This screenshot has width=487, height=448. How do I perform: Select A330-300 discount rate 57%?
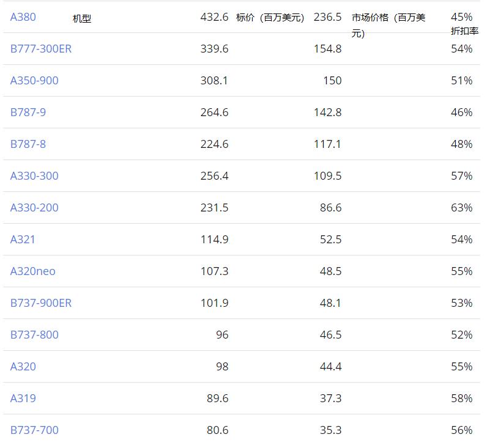pos(461,176)
